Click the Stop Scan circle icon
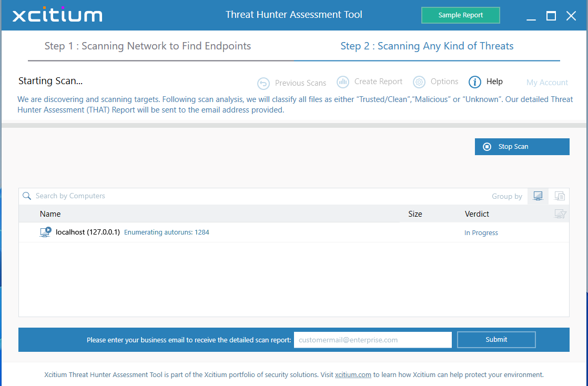588x386 pixels. point(486,147)
